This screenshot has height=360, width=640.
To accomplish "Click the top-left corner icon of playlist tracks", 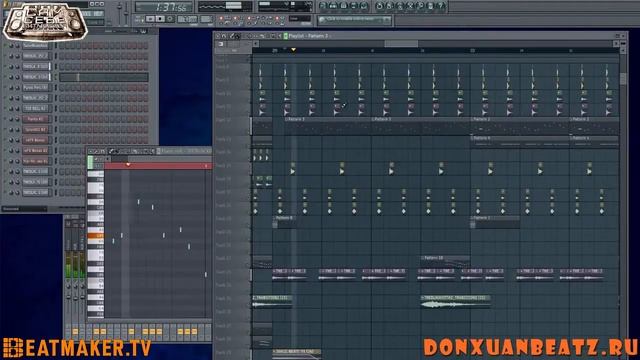I will pyautogui.click(x=221, y=44).
